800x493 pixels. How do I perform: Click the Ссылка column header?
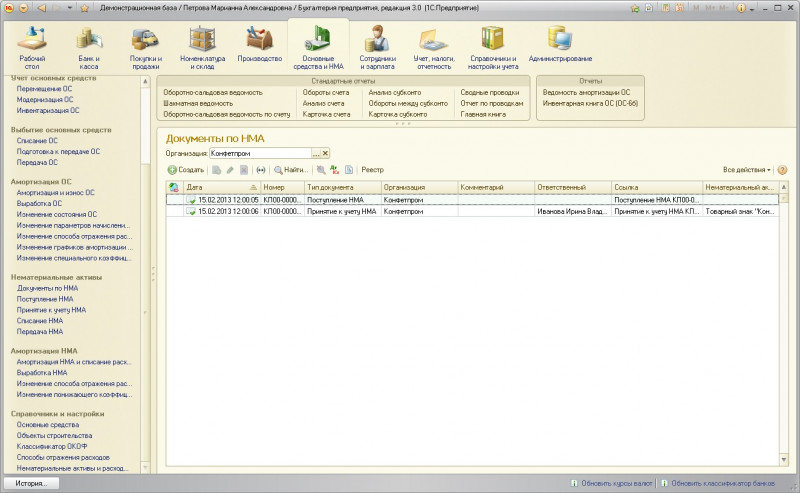pos(657,187)
